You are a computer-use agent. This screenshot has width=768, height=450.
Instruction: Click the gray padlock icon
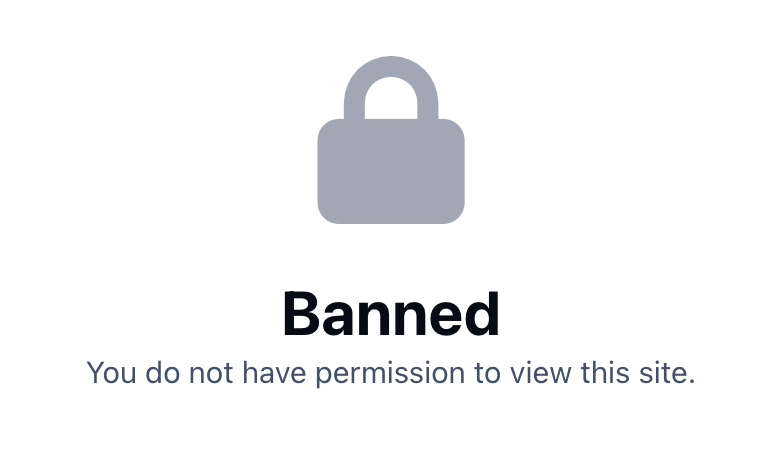[391, 140]
